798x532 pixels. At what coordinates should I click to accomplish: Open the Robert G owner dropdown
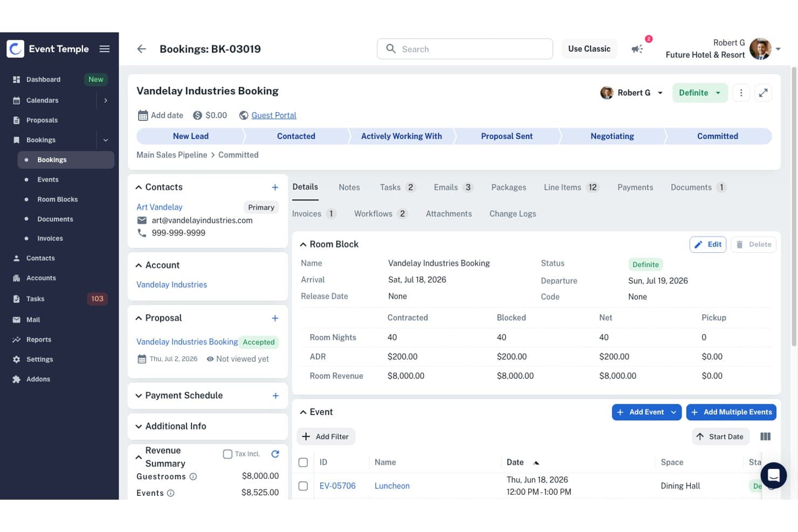(x=631, y=93)
